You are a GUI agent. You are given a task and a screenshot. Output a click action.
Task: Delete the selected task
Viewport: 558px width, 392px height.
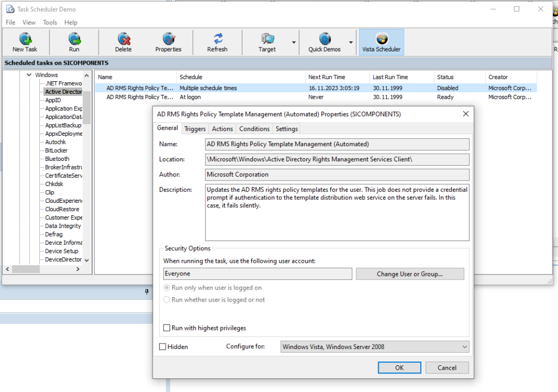pyautogui.click(x=123, y=42)
